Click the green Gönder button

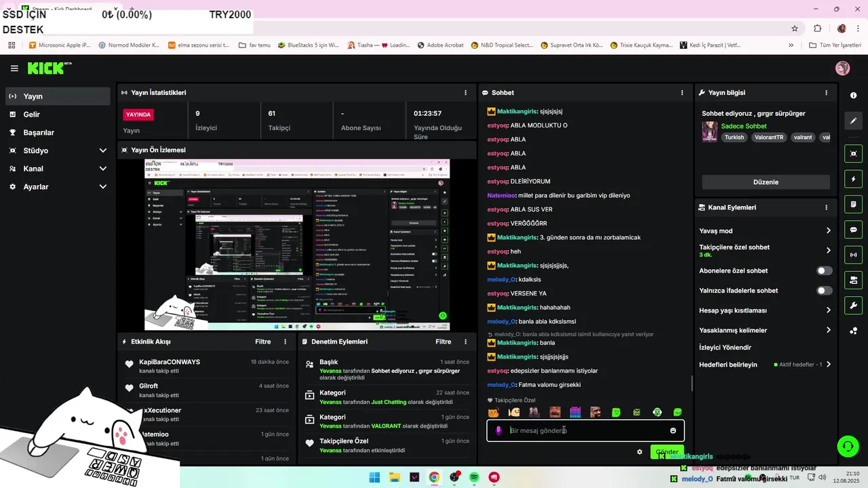[x=667, y=452]
